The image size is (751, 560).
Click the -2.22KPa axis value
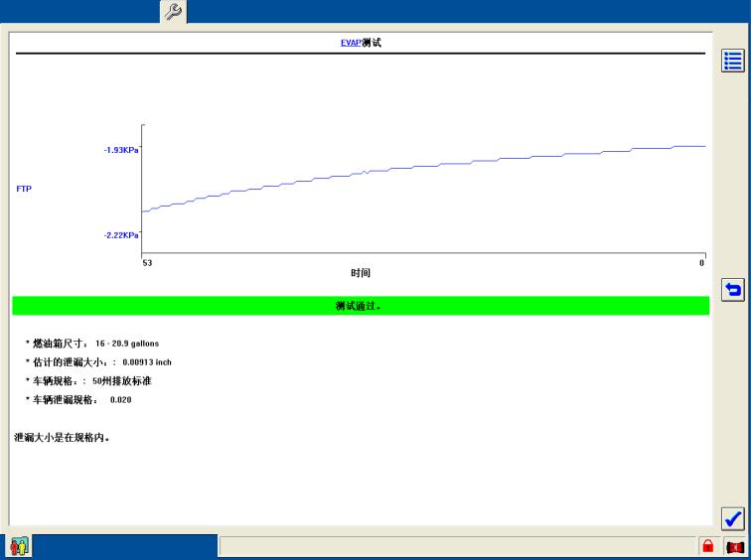coord(120,235)
